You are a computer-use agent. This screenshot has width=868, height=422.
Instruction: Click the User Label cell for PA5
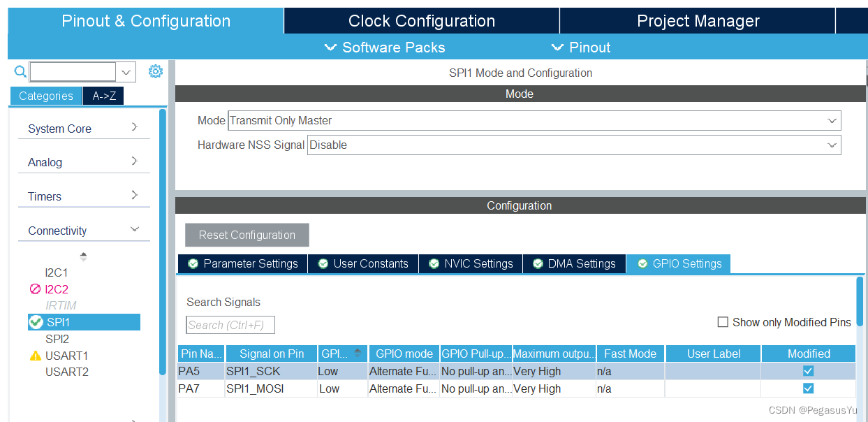click(x=714, y=371)
